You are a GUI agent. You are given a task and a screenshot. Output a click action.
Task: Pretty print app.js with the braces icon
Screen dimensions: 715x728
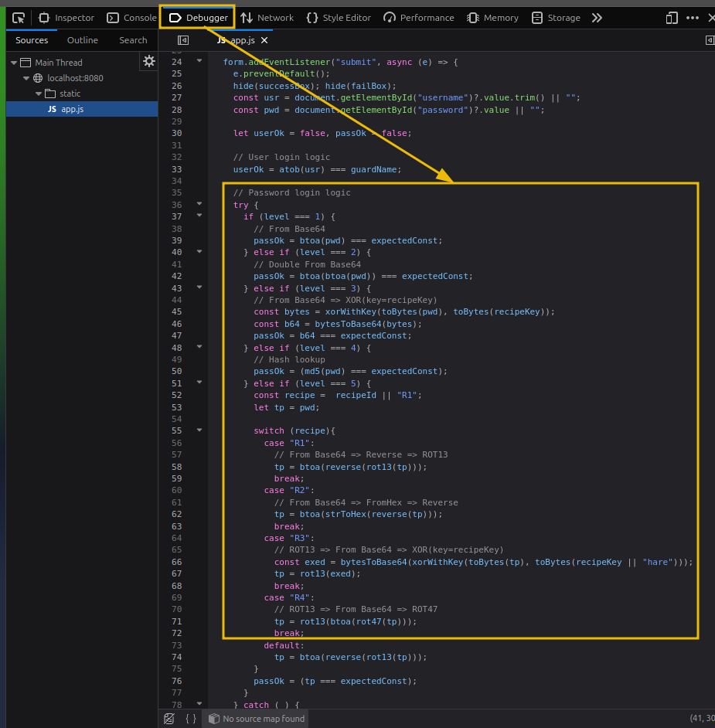[x=189, y=718]
